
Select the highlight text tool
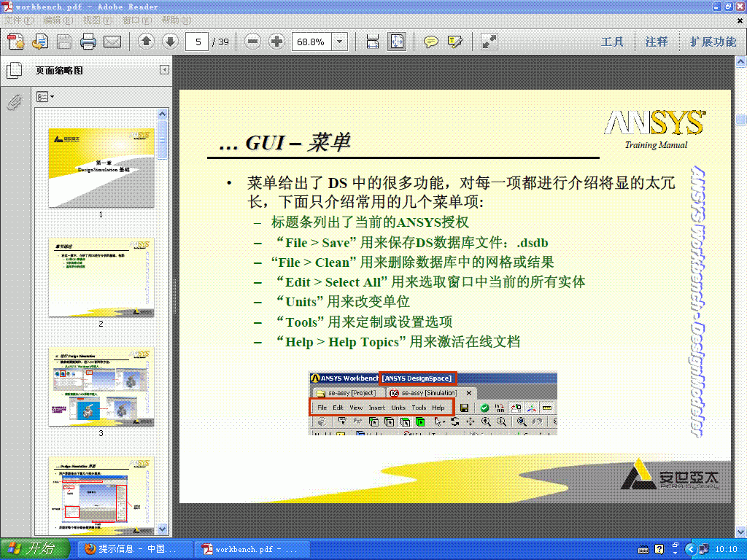click(x=455, y=42)
